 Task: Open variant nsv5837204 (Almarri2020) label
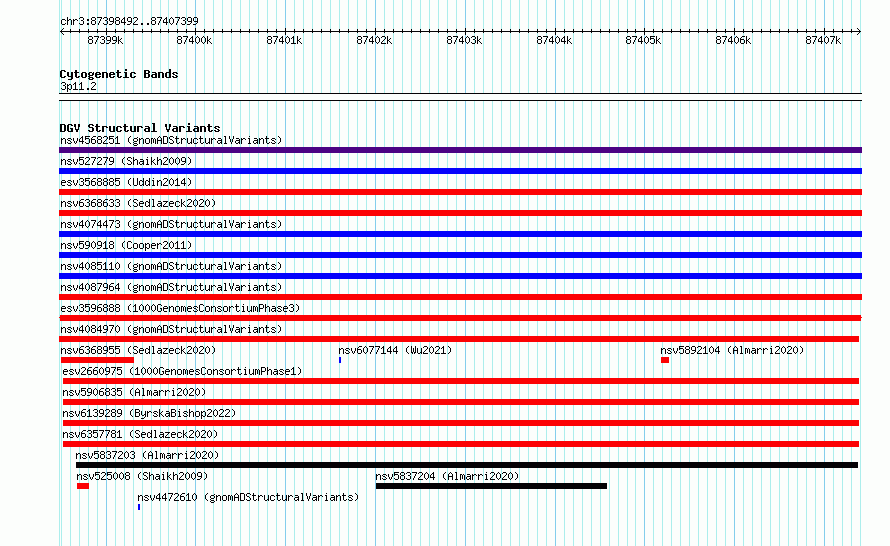click(447, 476)
